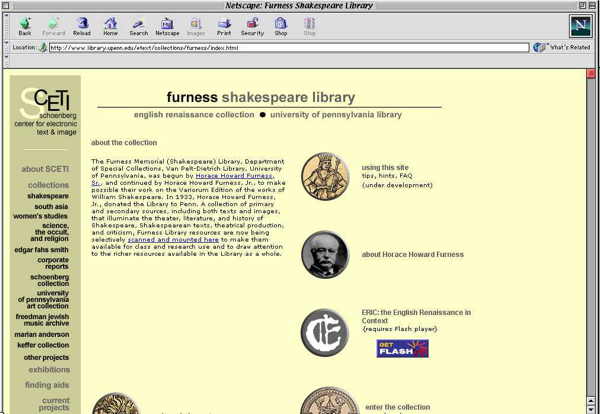The image size is (600, 414).
Task: Open marian anderson sidebar link
Action: pos(42,334)
